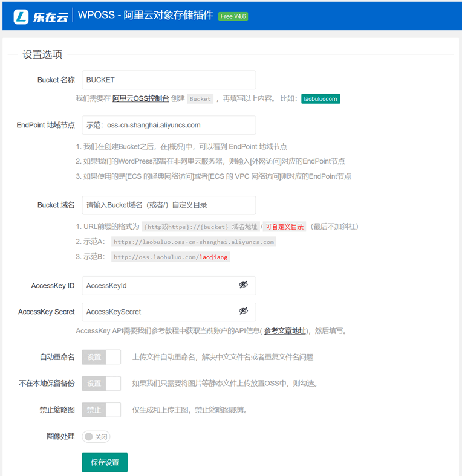This screenshot has width=462, height=476.
Task: Toggle the 自动重命名 switch
Action: (101, 357)
